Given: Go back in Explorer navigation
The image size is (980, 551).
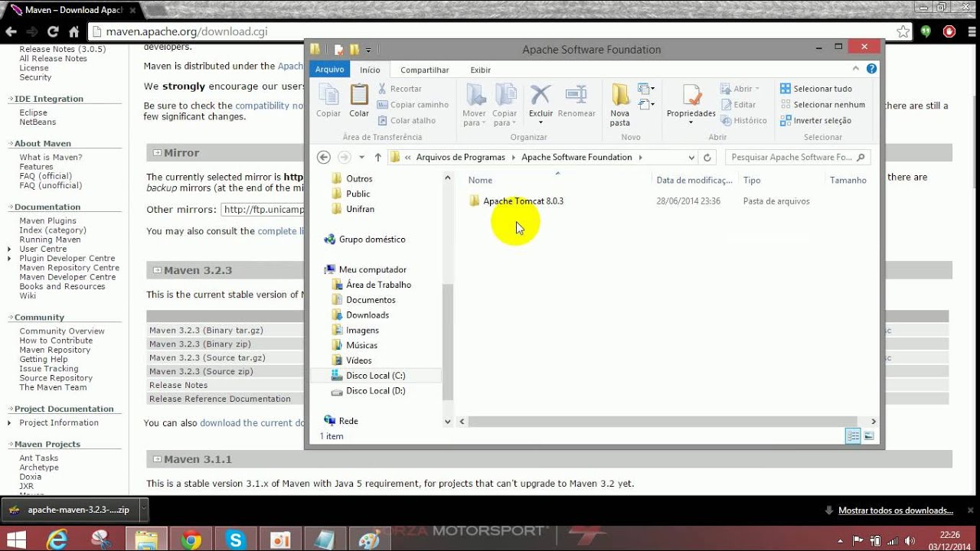Looking at the screenshot, I should 323,157.
